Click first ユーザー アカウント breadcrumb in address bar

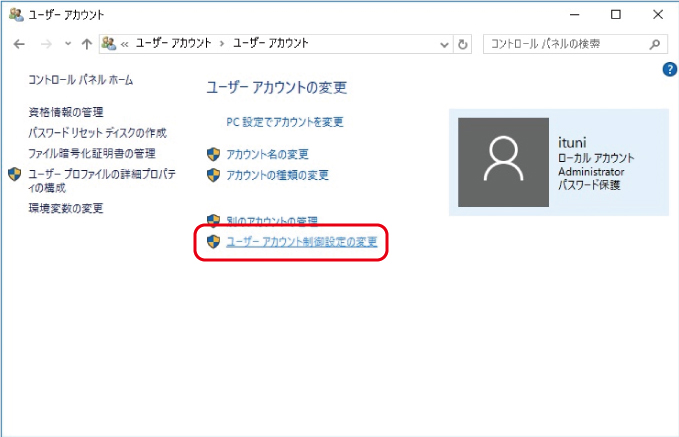click(173, 43)
